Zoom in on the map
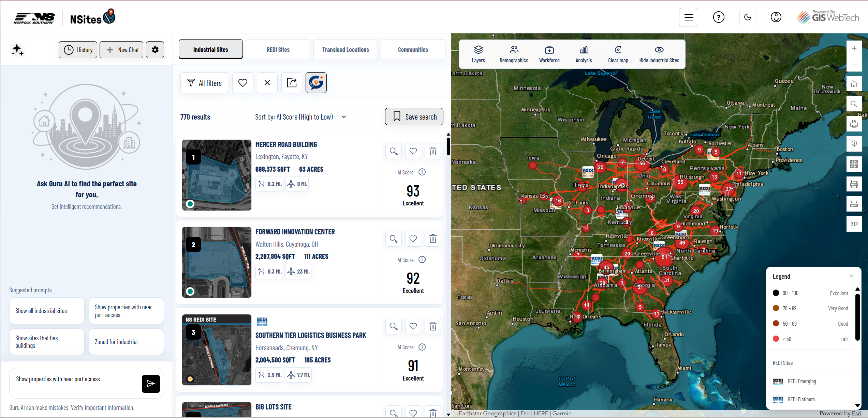 [854, 48]
